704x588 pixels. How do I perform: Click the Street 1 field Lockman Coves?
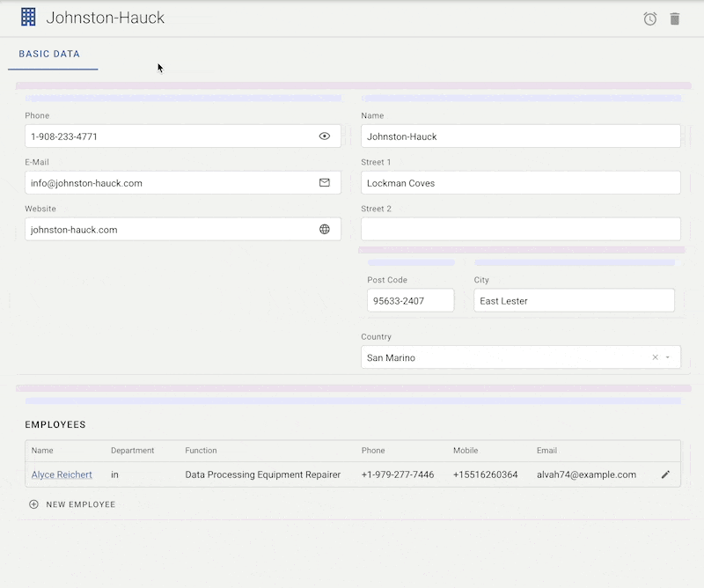click(520, 183)
